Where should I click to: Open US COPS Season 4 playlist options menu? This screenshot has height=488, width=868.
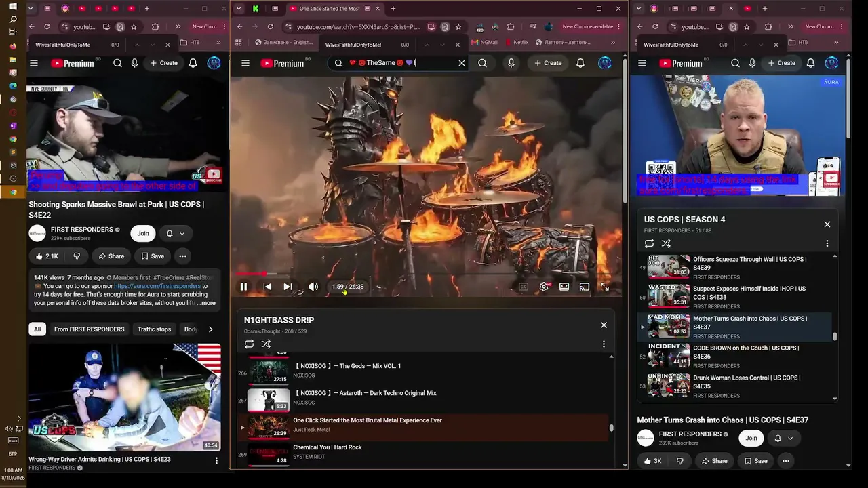pos(827,243)
